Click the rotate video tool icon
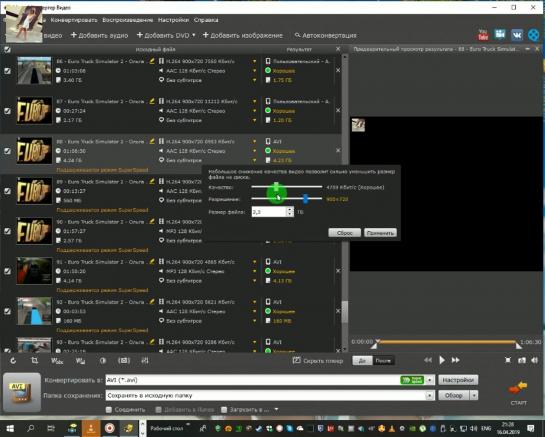545x437 pixels. pos(13,361)
